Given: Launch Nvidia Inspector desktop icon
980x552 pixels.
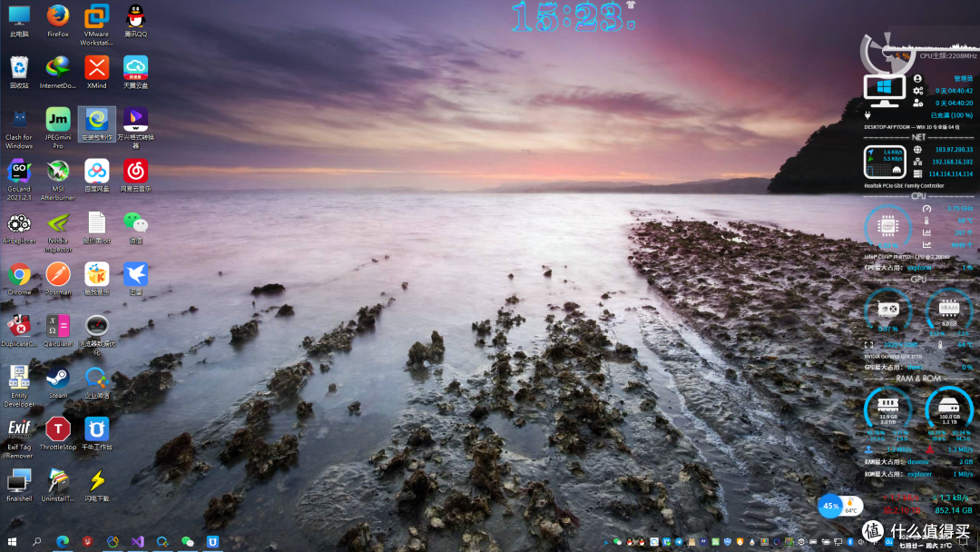Looking at the screenshot, I should tap(57, 232).
